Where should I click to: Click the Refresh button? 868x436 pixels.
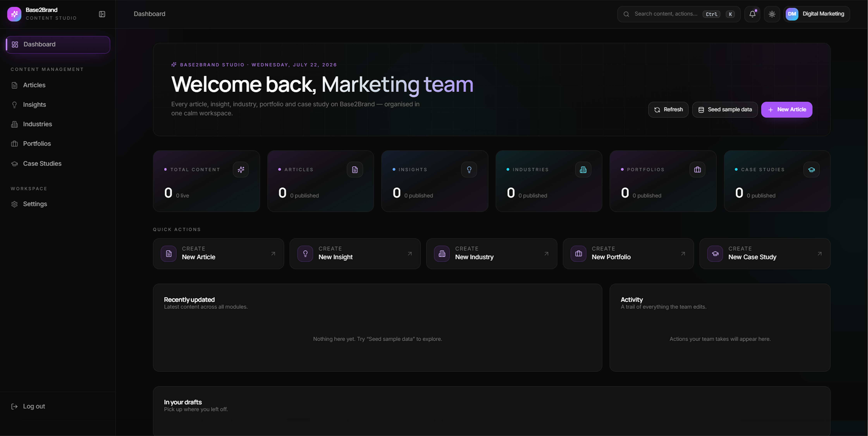(x=668, y=110)
